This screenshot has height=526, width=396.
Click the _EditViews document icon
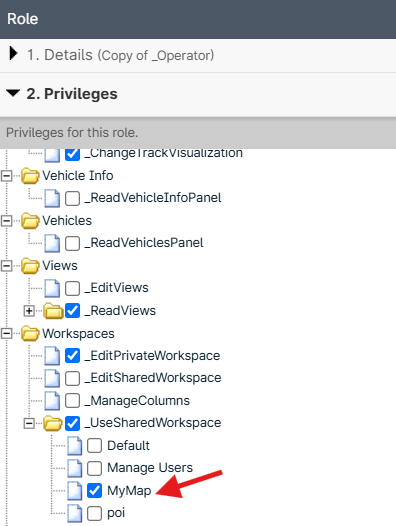point(52,288)
